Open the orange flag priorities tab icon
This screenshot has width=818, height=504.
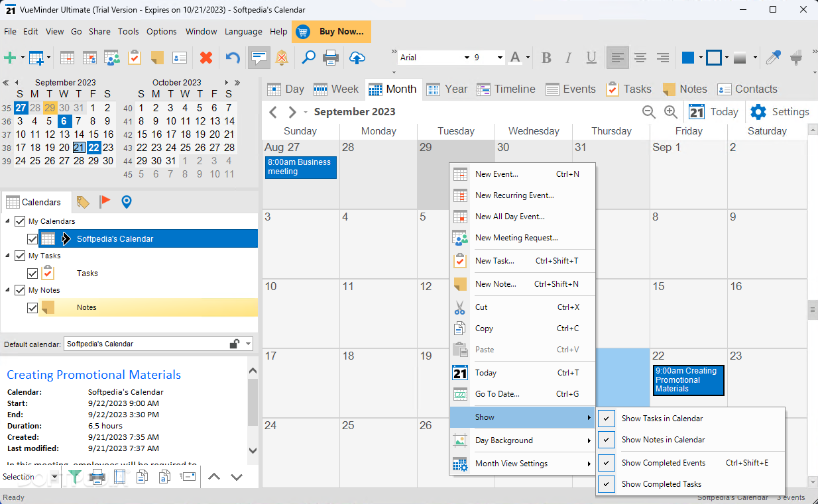coord(105,202)
